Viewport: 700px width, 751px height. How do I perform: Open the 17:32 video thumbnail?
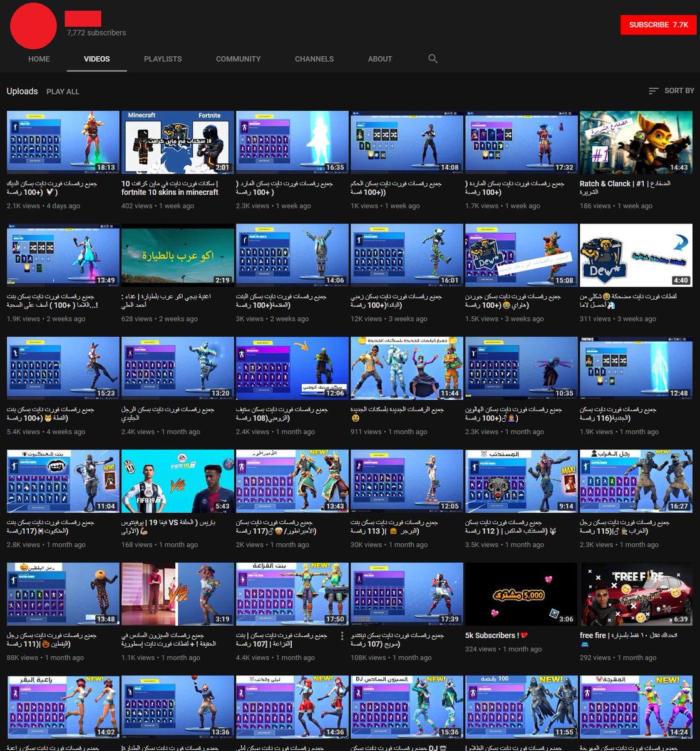522,143
